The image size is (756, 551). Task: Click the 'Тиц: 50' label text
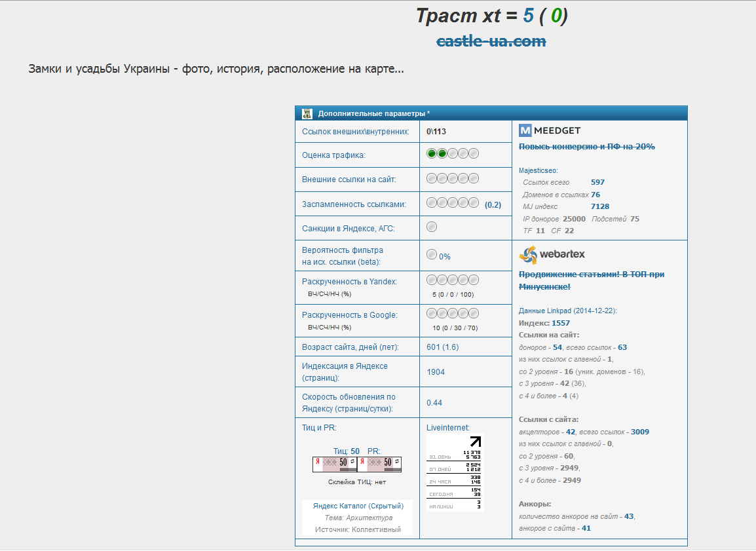point(346,451)
